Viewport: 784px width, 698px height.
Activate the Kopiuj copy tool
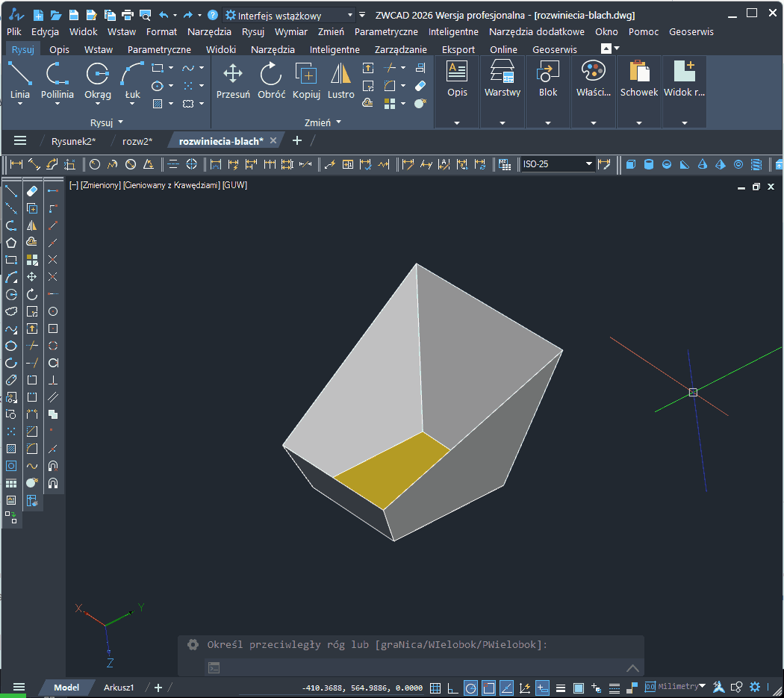(306, 80)
